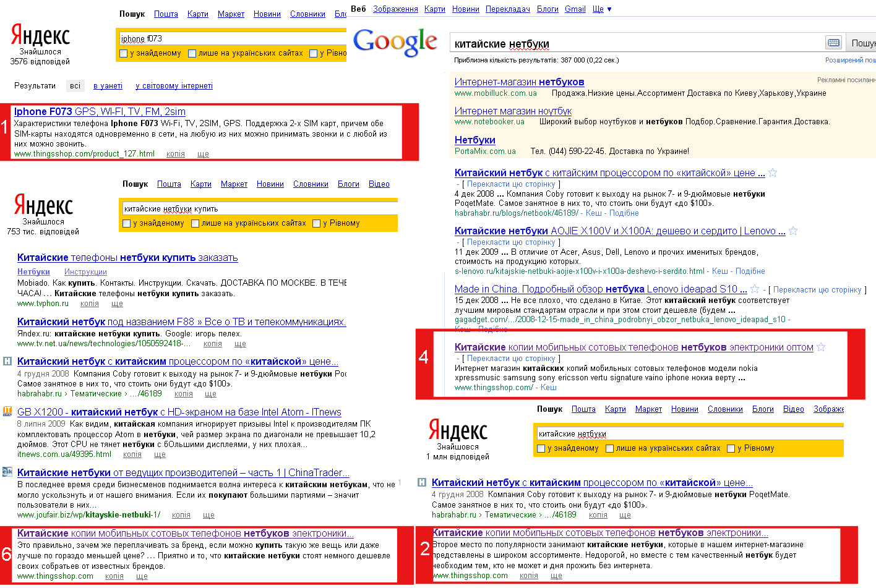The width and height of the screenshot is (876, 588).
Task: Star the Google result 'Китайские копии мобильных сотовых телефонов'
Action: tap(821, 347)
